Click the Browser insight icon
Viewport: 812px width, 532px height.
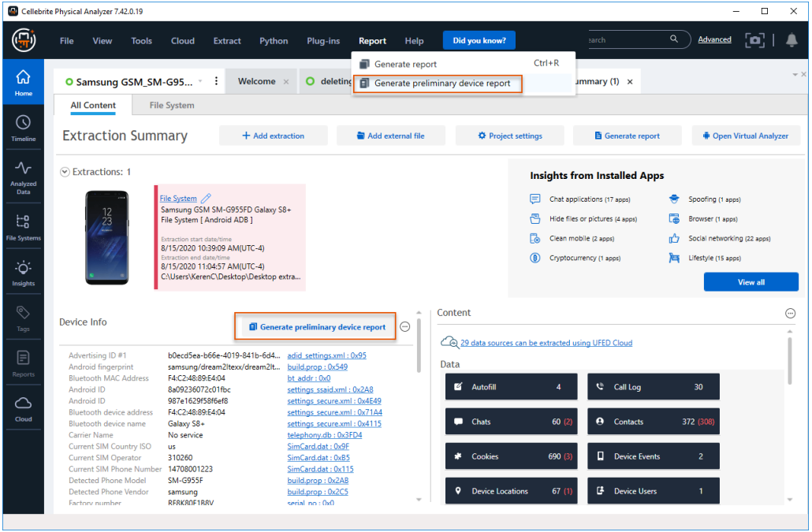tap(674, 219)
